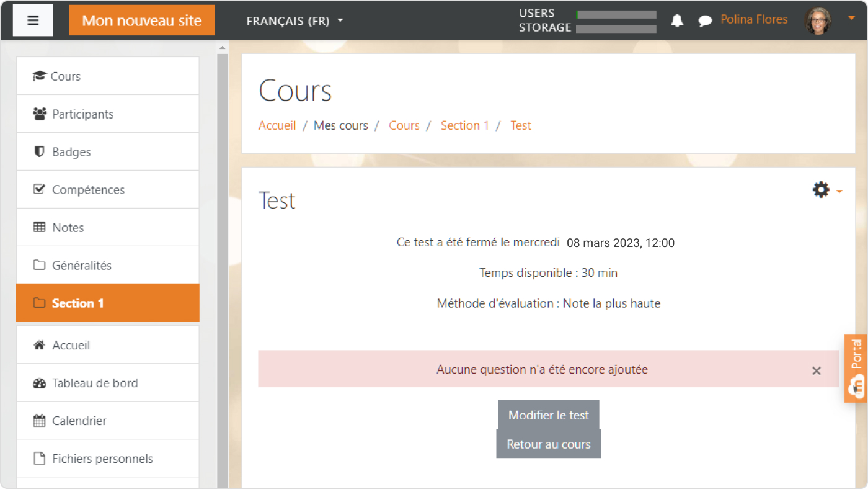Click the 'Cours' page title

click(x=295, y=91)
